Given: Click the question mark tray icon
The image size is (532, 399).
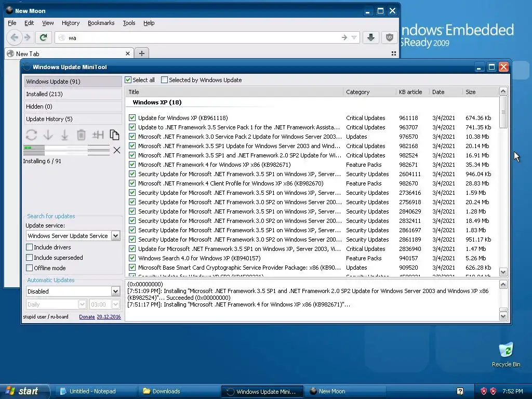Looking at the screenshot, I should 460,391.
